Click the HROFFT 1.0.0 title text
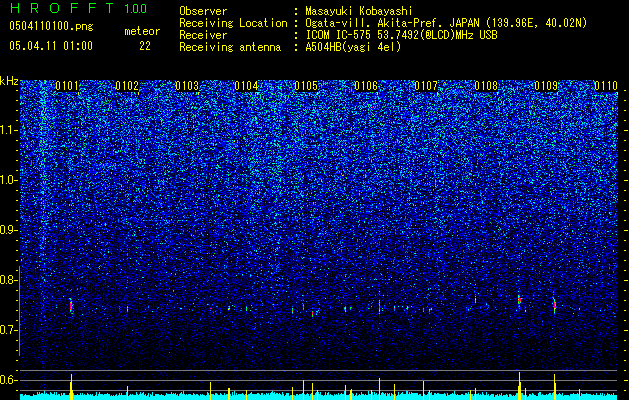 click(x=78, y=8)
